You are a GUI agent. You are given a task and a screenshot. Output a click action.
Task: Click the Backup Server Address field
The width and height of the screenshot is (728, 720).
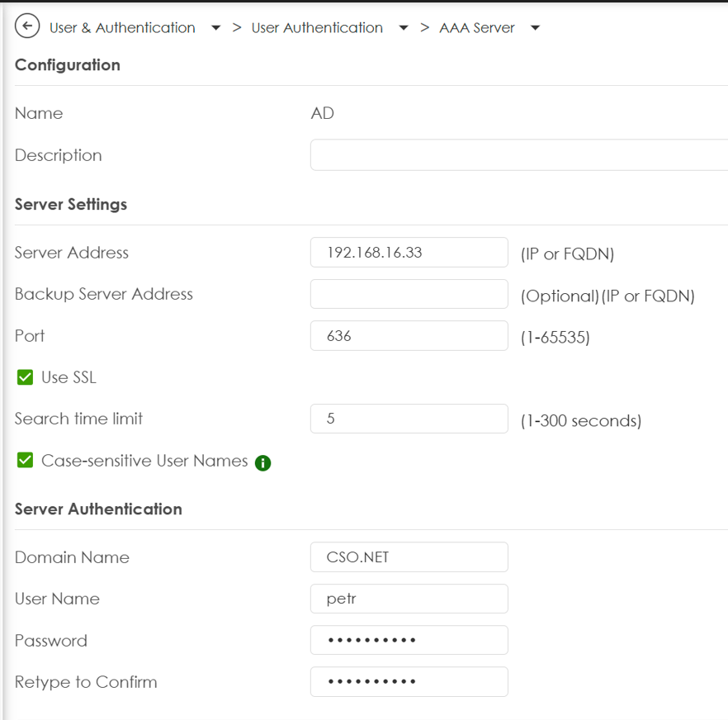[409, 294]
